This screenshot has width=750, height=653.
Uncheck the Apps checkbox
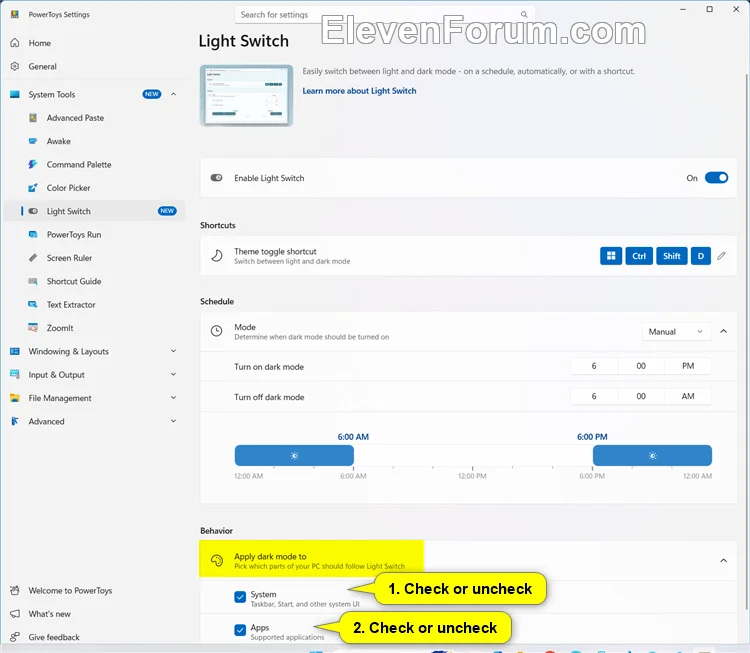click(x=240, y=631)
